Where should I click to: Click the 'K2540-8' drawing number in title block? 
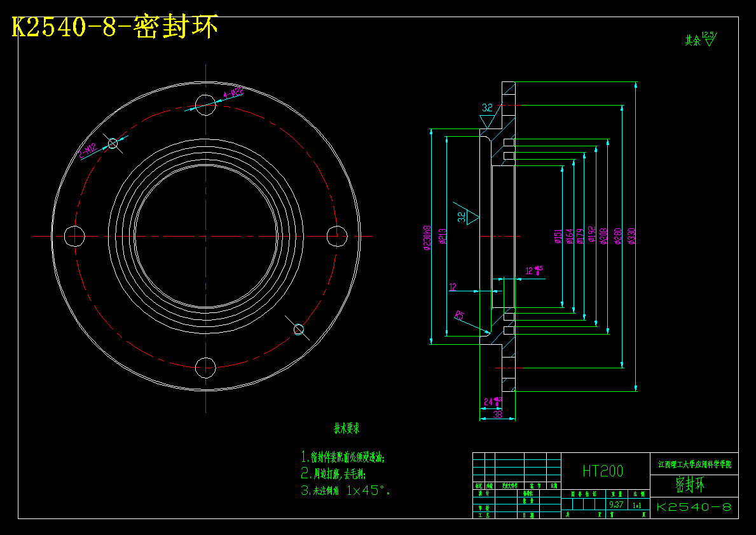point(694,507)
